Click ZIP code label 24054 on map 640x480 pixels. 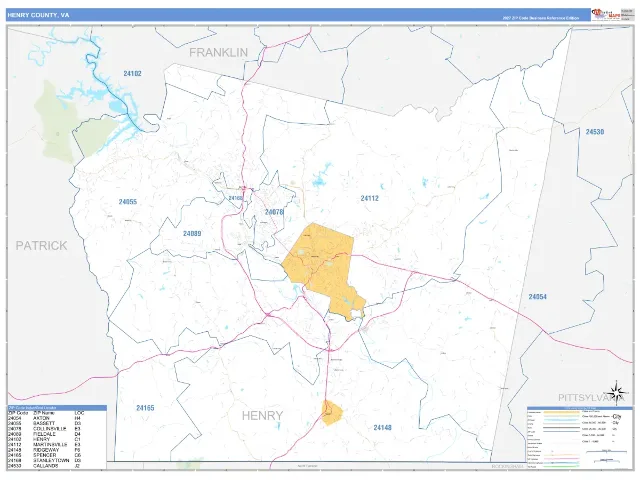[537, 297]
